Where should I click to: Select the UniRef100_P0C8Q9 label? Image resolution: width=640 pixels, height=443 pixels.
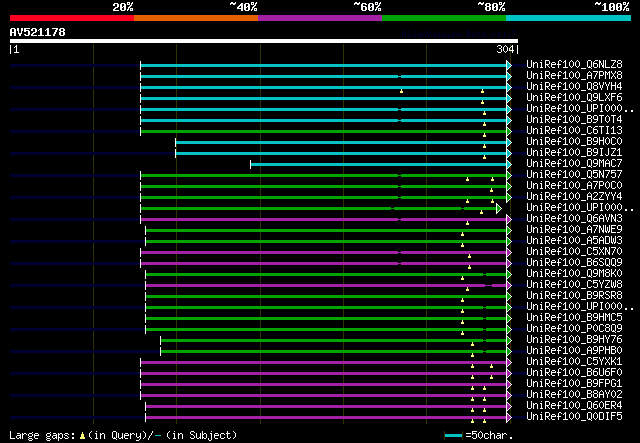(574, 329)
